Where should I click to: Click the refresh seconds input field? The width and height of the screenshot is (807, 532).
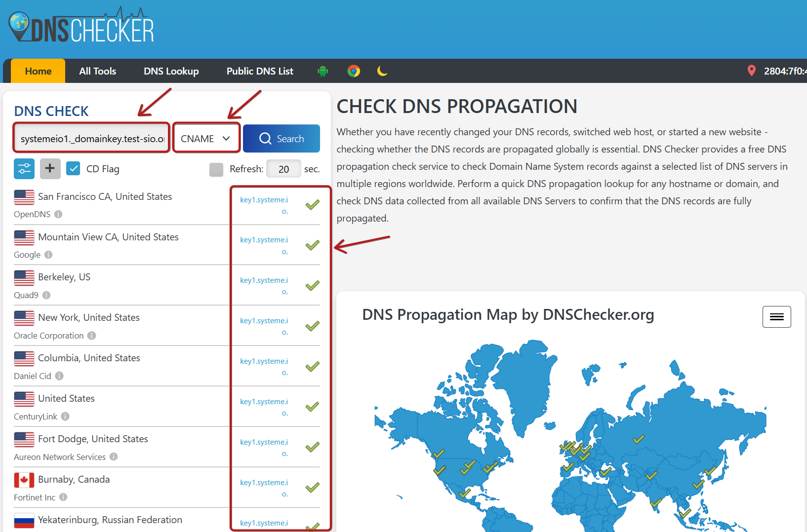[283, 169]
